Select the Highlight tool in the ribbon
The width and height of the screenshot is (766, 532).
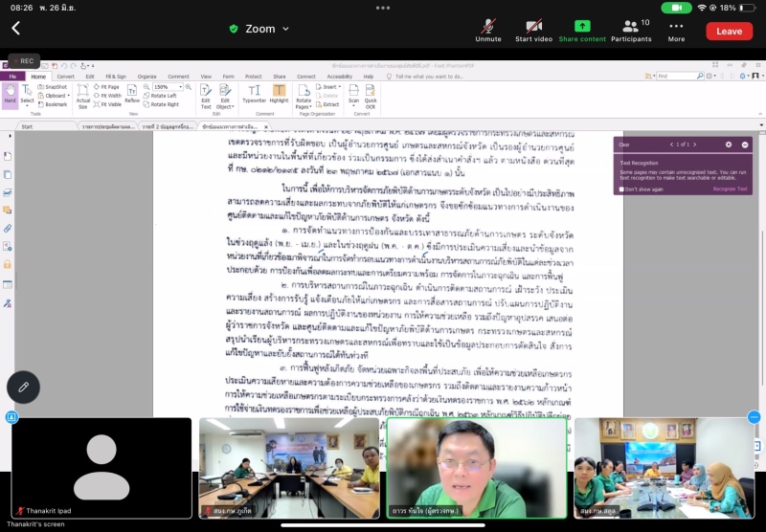click(x=279, y=93)
